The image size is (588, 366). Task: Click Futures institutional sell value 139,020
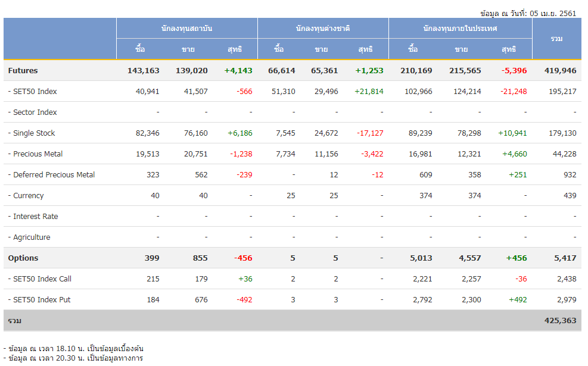192,70
